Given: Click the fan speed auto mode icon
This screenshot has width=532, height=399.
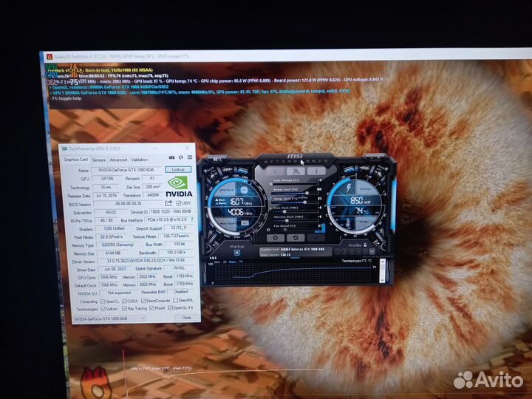Looking at the screenshot, I should [268, 230].
